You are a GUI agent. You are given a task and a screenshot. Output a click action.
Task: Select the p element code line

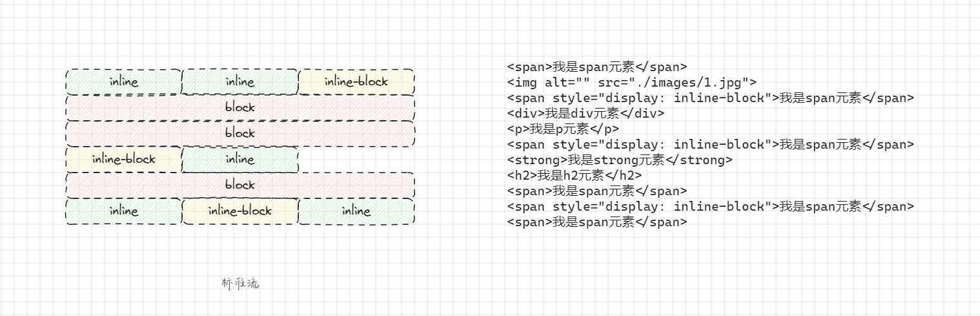coord(563,129)
